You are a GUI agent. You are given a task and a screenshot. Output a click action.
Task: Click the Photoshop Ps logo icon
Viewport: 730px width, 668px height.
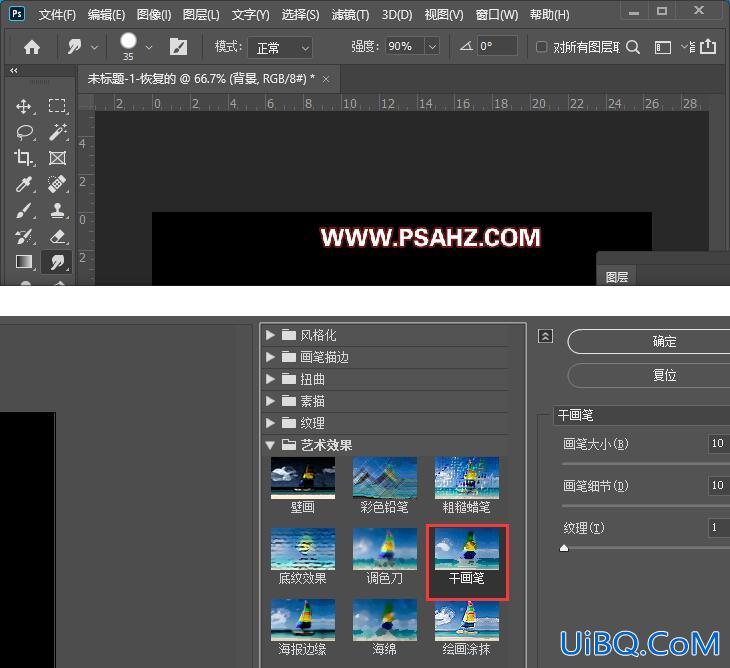[17, 13]
